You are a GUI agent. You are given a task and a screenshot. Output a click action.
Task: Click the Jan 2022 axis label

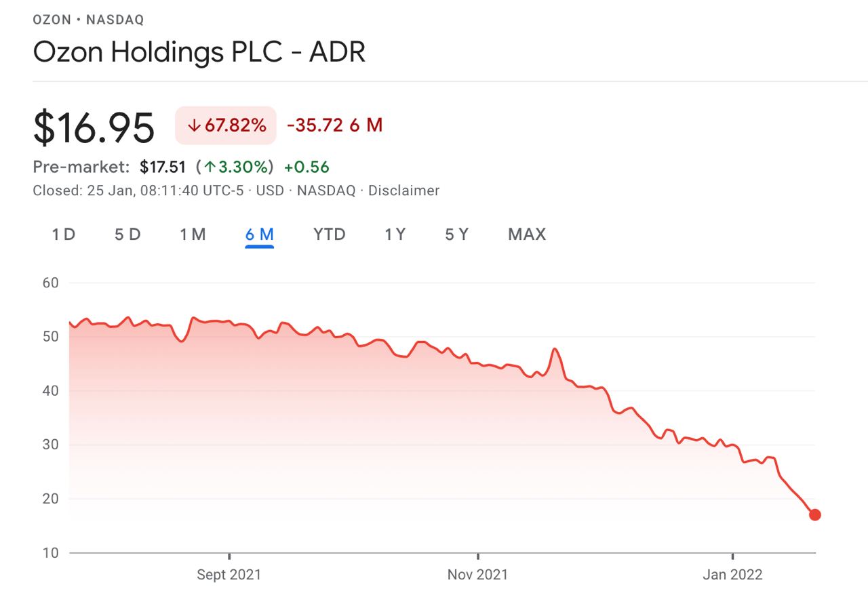tap(732, 575)
